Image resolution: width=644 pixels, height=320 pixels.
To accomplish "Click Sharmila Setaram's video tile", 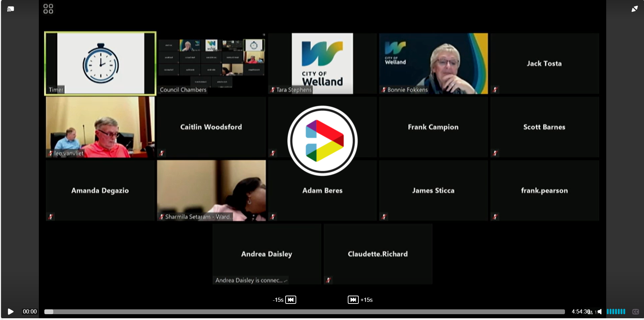I will pos(211,190).
